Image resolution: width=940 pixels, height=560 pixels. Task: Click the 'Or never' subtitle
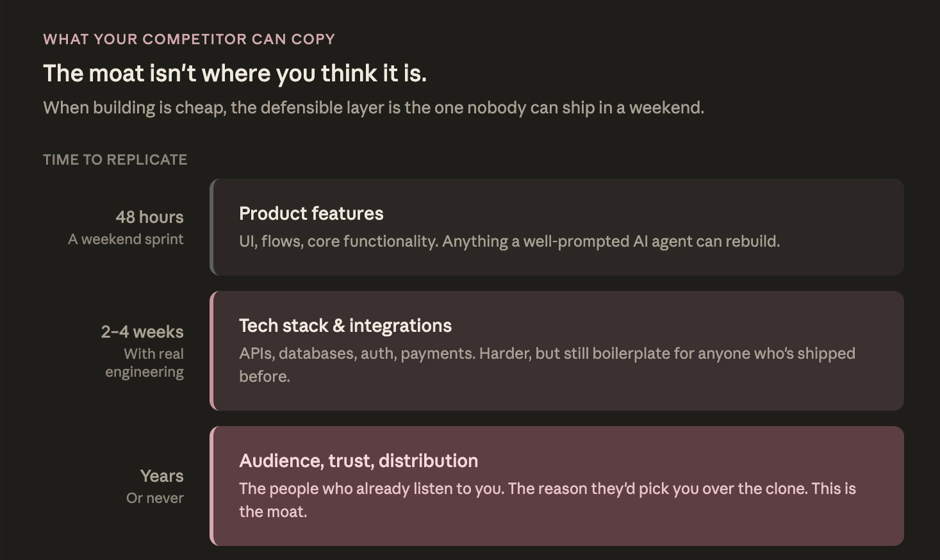point(154,498)
